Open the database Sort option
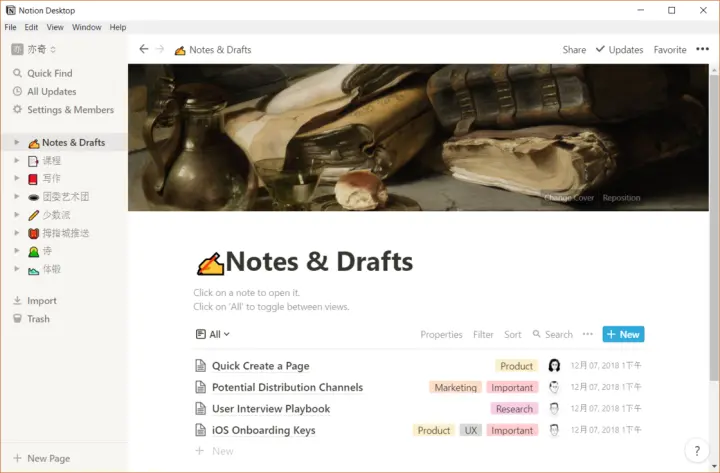The image size is (720, 473). tap(512, 334)
